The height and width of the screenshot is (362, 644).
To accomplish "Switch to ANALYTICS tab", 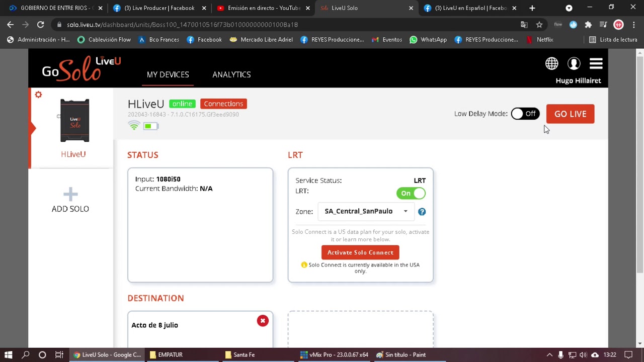I will coord(231,74).
